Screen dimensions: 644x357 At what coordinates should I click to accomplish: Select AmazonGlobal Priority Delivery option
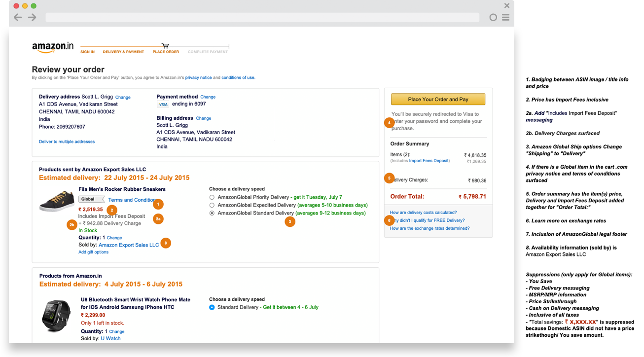pos(212,197)
